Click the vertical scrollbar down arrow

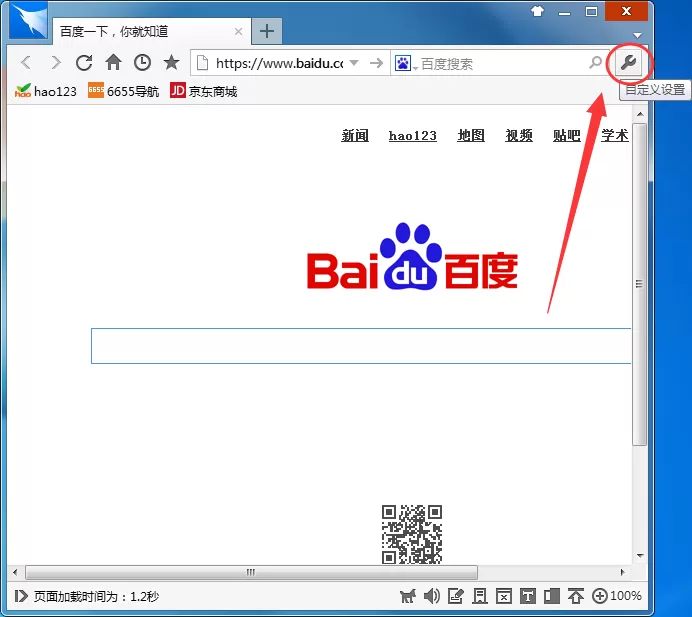[640, 556]
